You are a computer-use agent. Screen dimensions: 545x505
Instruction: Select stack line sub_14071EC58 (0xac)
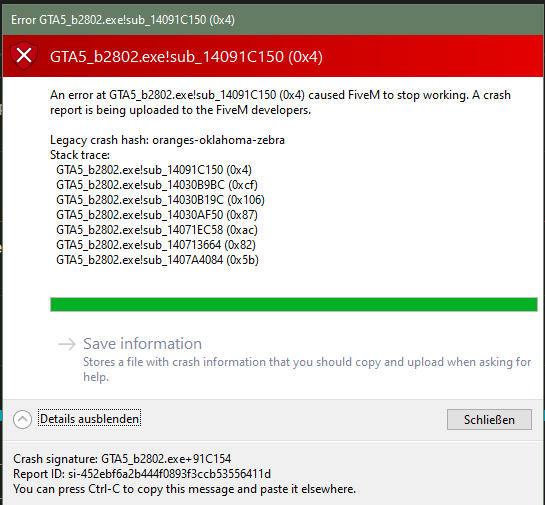tap(157, 230)
